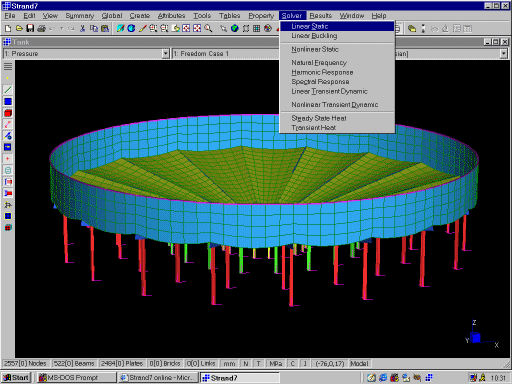This screenshot has height=384, width=512.
Task: Click the New file icon in the toolbar
Action: click(8, 29)
